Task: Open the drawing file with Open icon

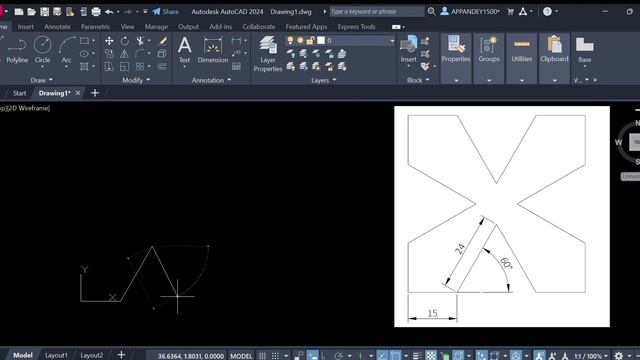Action: click(31, 11)
